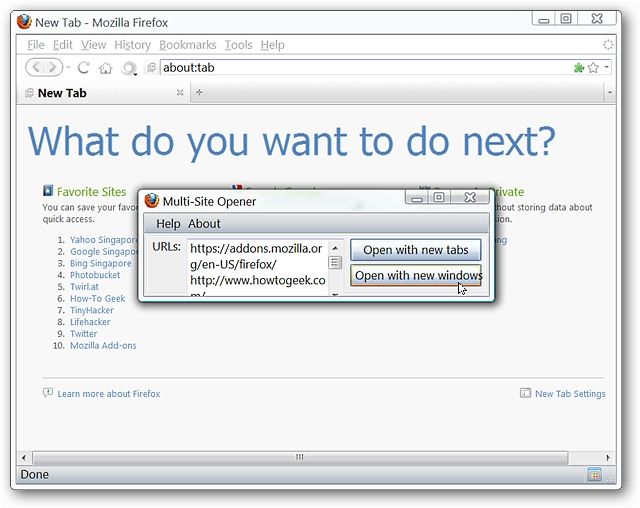Viewport: 640px width, 508px height.
Task: Open the History menu
Action: click(133, 44)
